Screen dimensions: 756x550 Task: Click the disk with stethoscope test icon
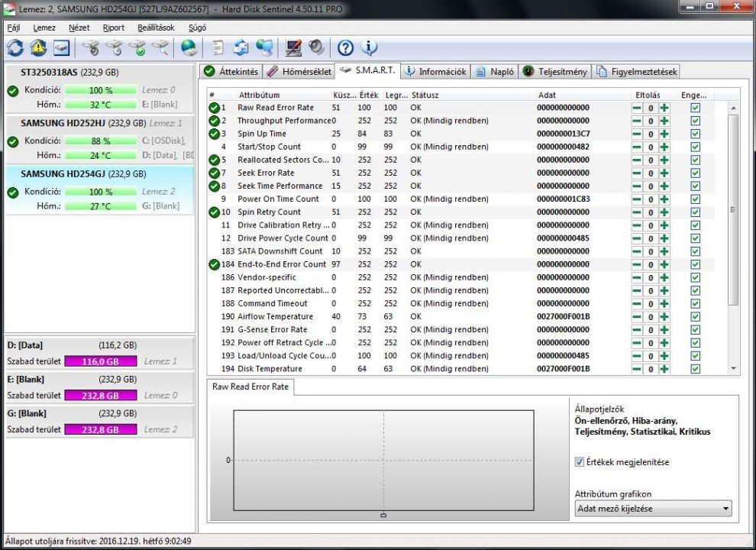pos(91,48)
